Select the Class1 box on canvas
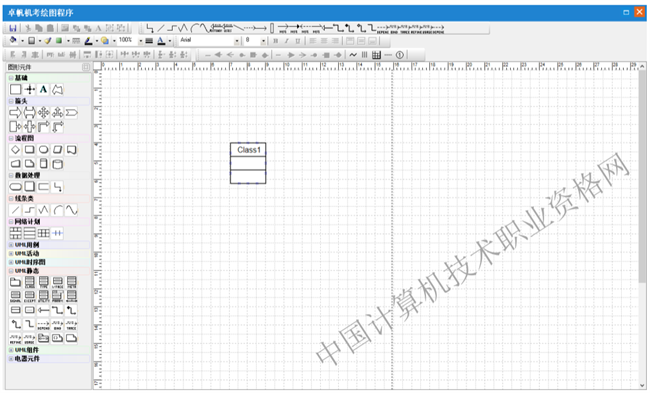Viewport: 650px width, 393px height. pos(248,163)
